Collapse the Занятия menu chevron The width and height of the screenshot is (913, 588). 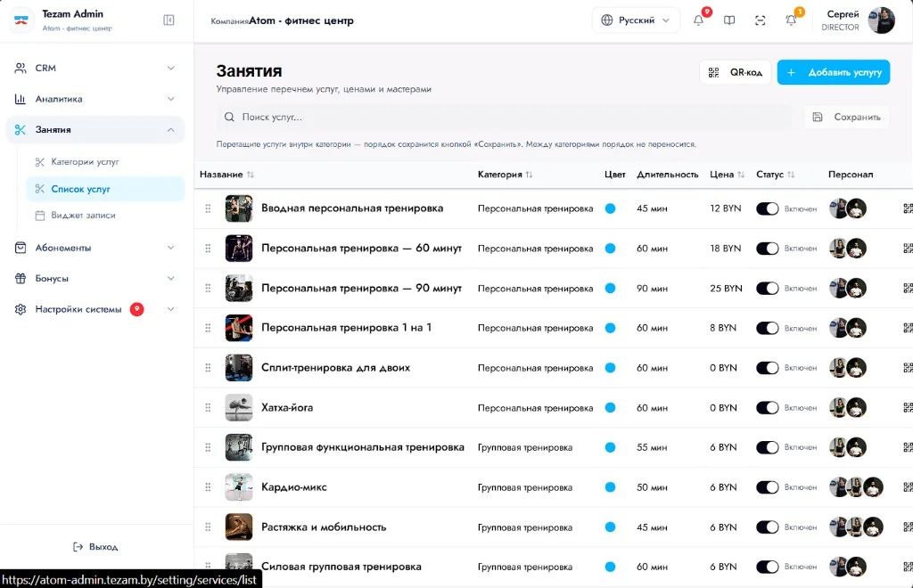coord(170,130)
